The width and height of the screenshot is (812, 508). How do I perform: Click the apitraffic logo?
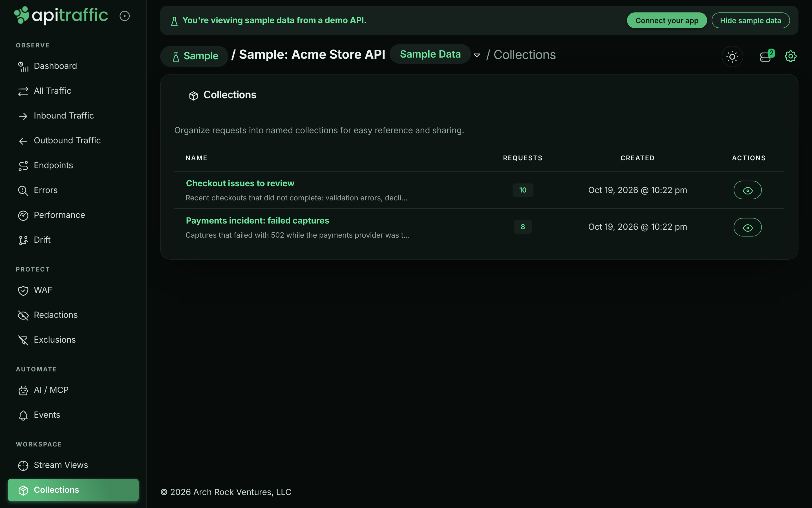click(x=61, y=16)
